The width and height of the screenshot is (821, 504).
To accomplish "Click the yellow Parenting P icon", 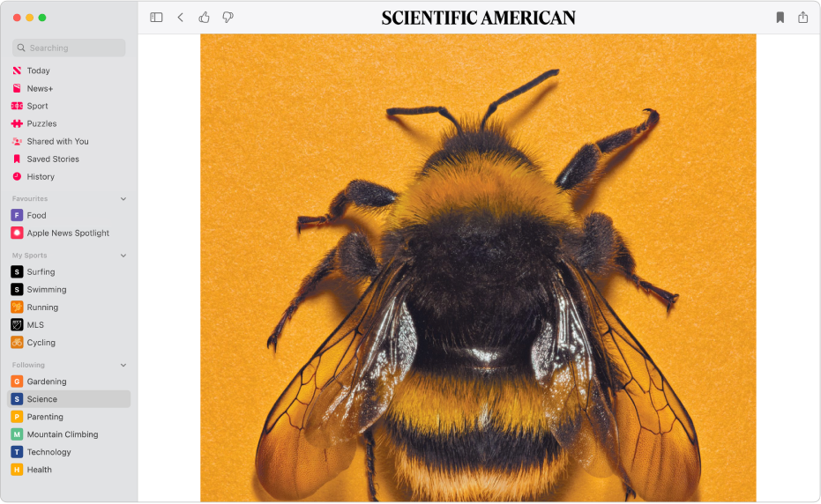I will pyautogui.click(x=17, y=417).
